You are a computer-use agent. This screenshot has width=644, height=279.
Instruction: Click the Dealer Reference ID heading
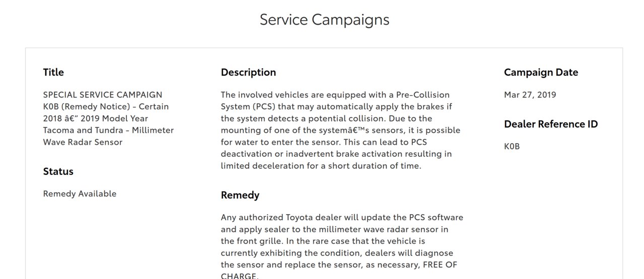pos(551,124)
